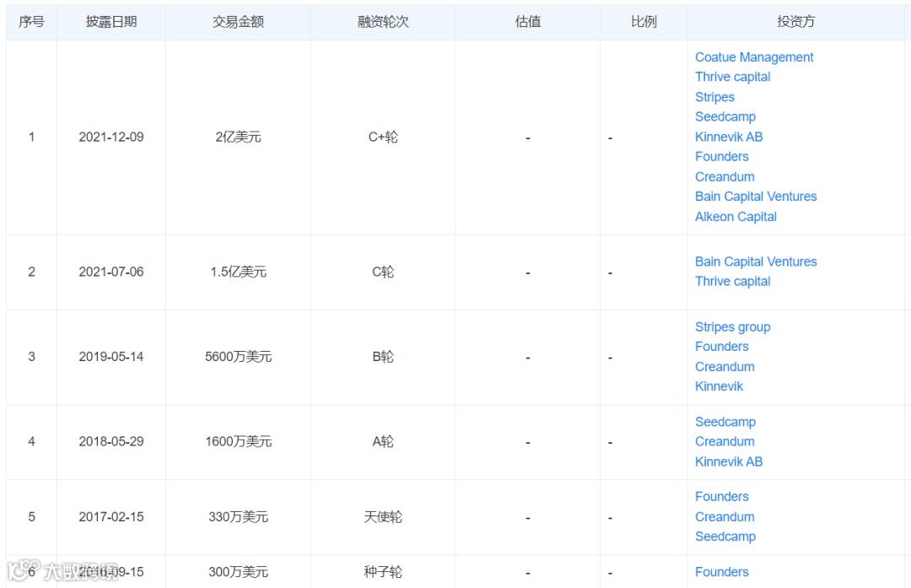The height and width of the screenshot is (588, 911).
Task: Open Kinnevik AB link in C+ round row
Action: point(729,137)
